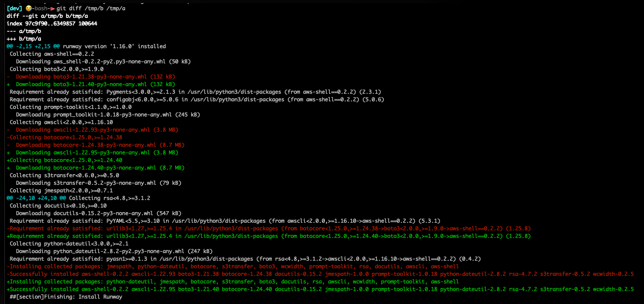The image size is (644, 304).
Task: Click the "Downloading s3transfer-0.5.2" line
Action: point(99,183)
